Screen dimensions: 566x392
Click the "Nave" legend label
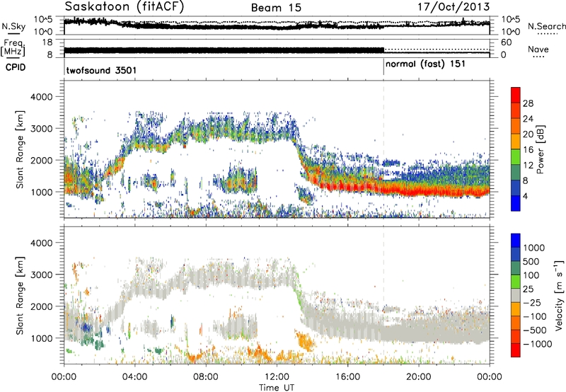pos(538,49)
